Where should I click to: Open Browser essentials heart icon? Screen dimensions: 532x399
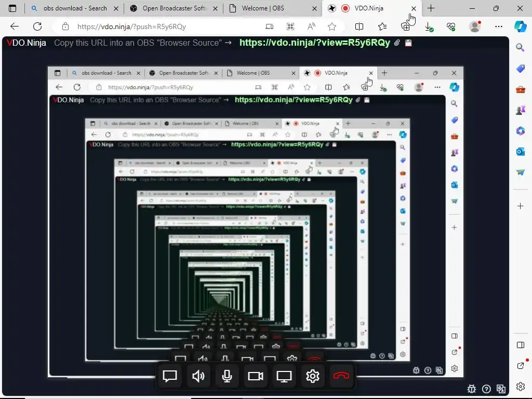(451, 26)
